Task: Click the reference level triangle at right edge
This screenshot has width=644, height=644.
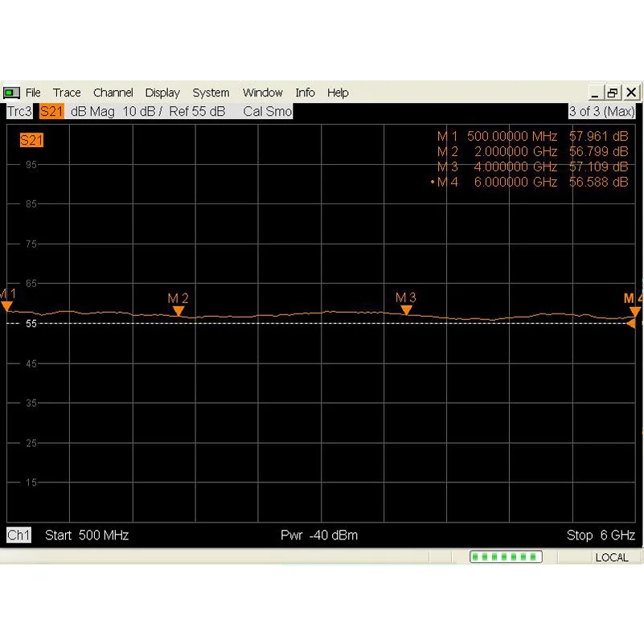Action: pos(631,324)
